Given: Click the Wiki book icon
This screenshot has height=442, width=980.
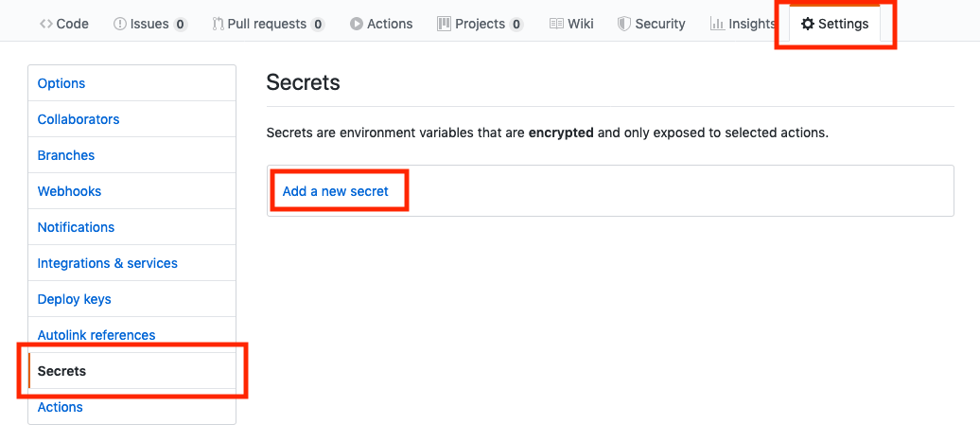Looking at the screenshot, I should pyautogui.click(x=556, y=24).
